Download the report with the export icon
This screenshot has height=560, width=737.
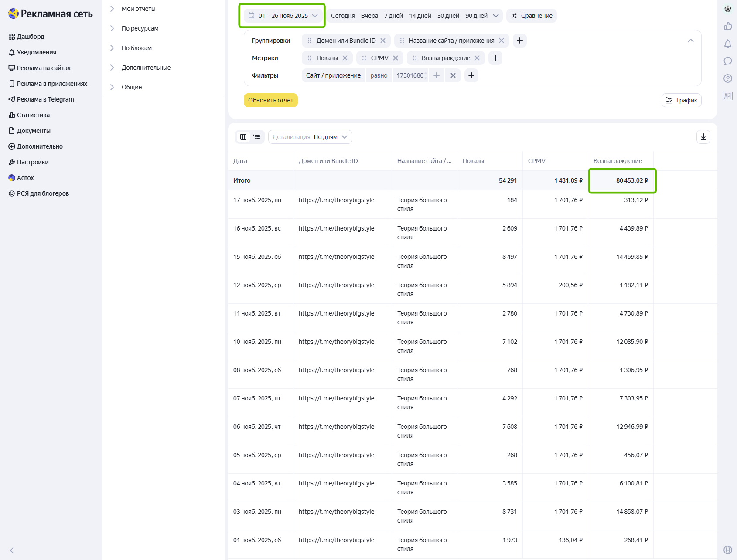pyautogui.click(x=703, y=137)
